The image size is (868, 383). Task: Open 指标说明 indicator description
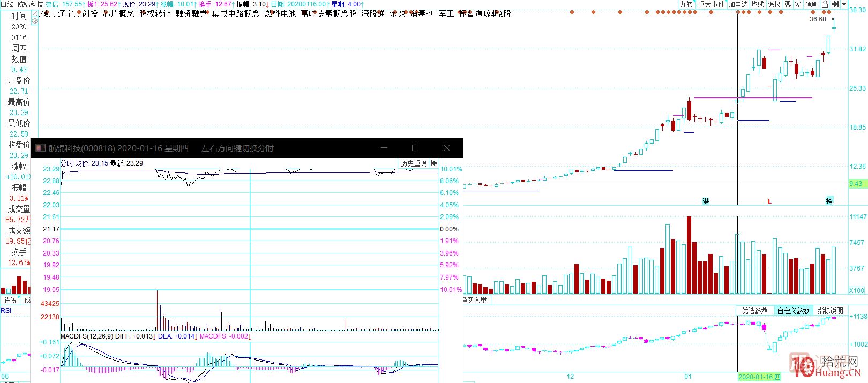coord(830,311)
